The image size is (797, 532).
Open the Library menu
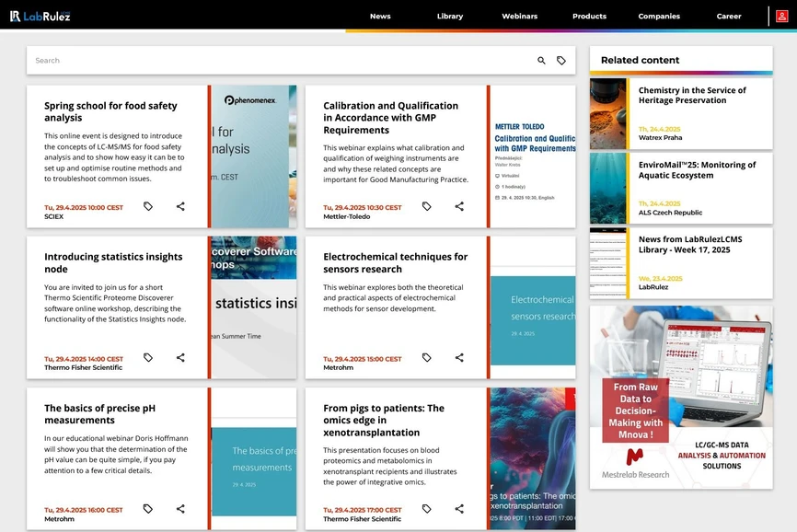coord(450,16)
